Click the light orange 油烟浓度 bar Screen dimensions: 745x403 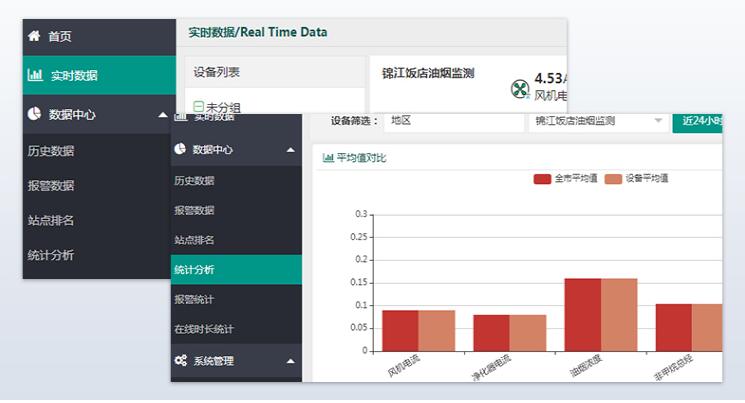pyautogui.click(x=619, y=315)
